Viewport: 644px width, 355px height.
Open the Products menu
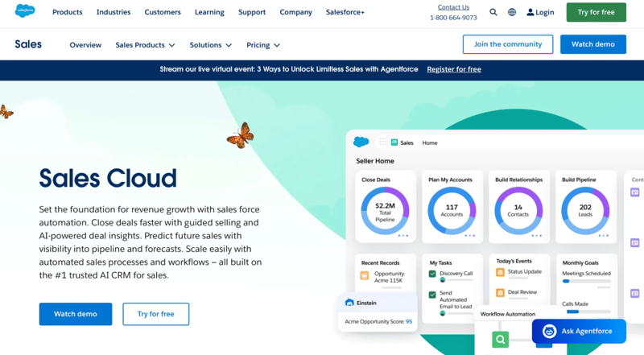[x=68, y=12]
